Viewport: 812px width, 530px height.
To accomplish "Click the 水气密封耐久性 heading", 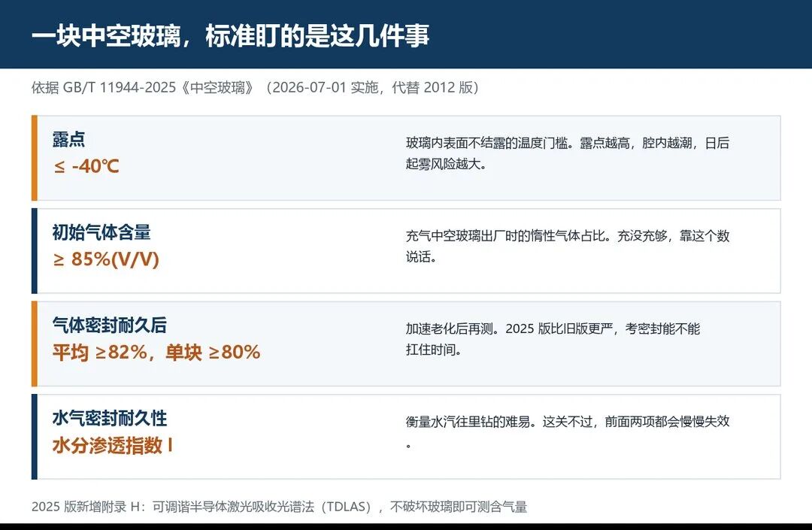I will point(110,418).
